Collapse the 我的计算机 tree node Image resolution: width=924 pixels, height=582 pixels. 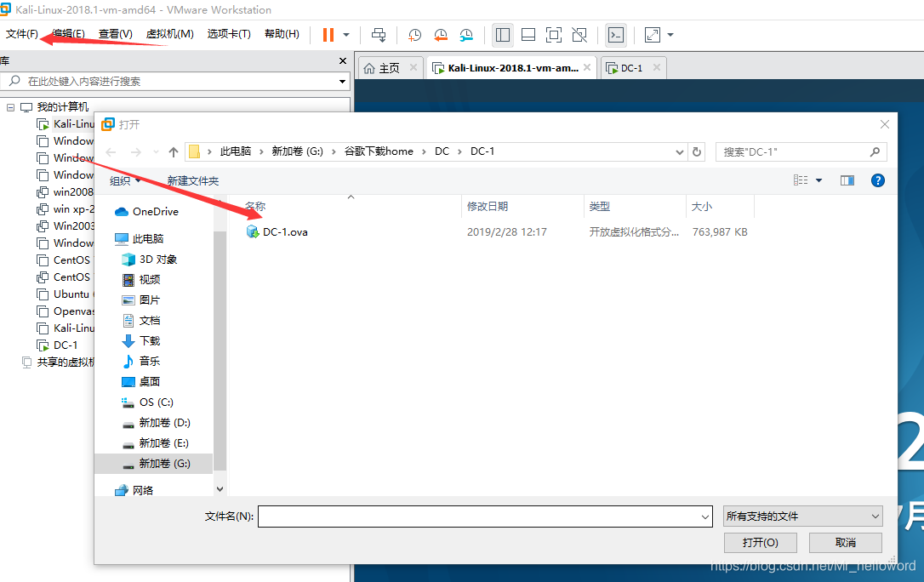click(10, 107)
